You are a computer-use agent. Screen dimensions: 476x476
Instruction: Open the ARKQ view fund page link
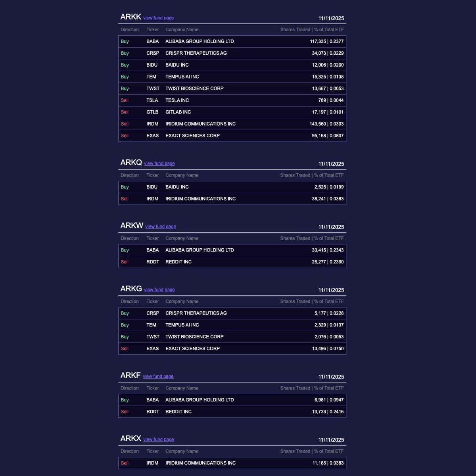(159, 163)
